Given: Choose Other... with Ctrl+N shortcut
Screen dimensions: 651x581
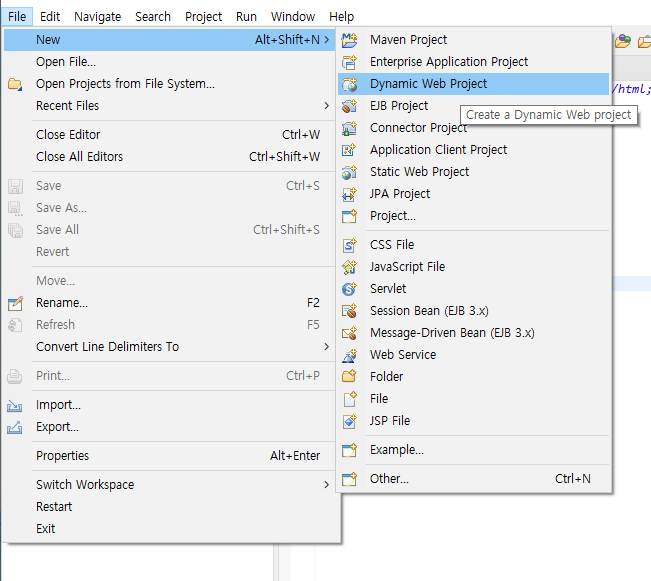Looking at the screenshot, I should (473, 479).
